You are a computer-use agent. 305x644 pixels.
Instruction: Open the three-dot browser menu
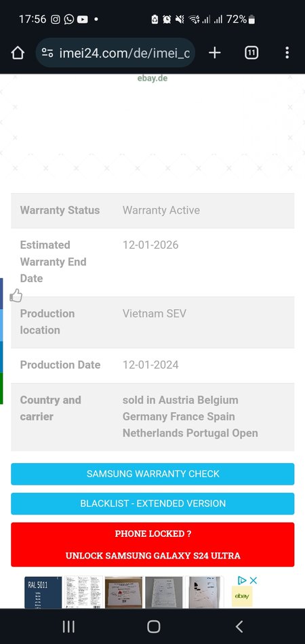pos(287,53)
